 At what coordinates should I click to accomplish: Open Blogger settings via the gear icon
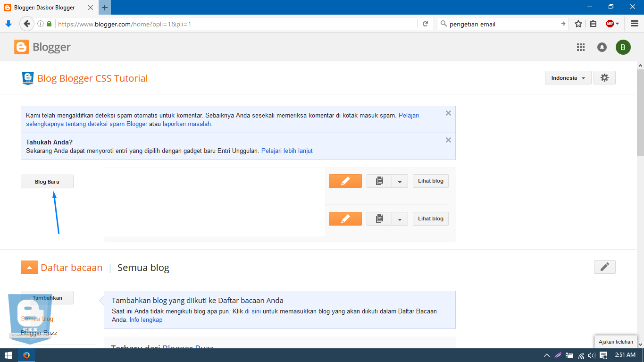coord(604,77)
